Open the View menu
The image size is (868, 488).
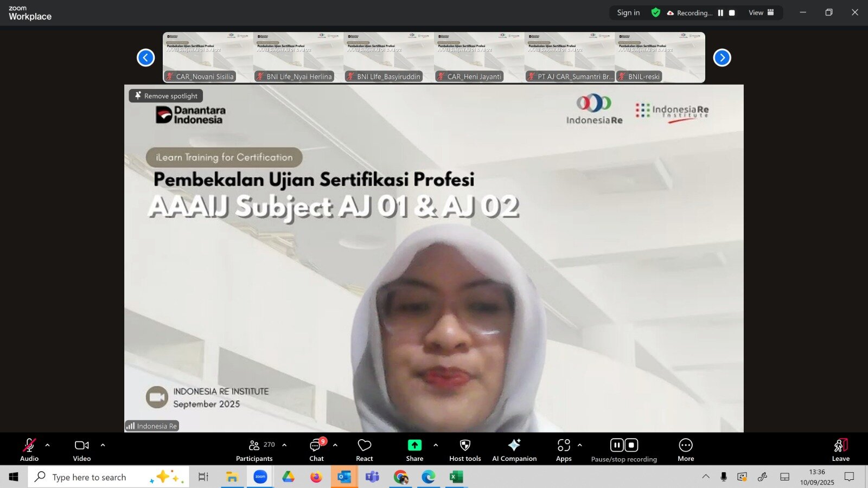point(755,12)
